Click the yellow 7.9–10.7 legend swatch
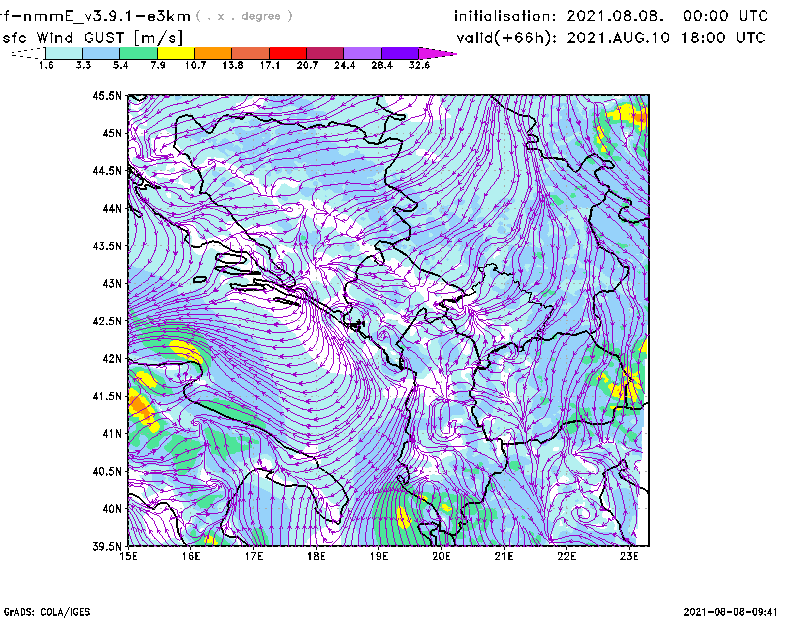Screen dimensions: 800x618 176,53
